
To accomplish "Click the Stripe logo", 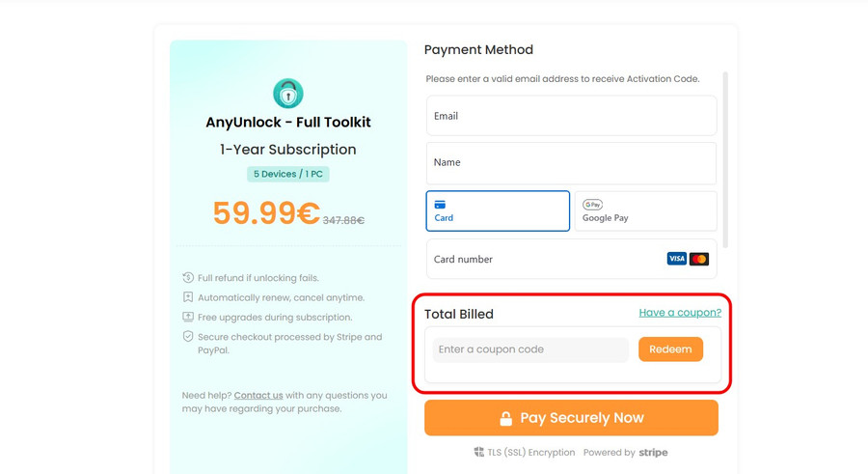I will coord(653,452).
